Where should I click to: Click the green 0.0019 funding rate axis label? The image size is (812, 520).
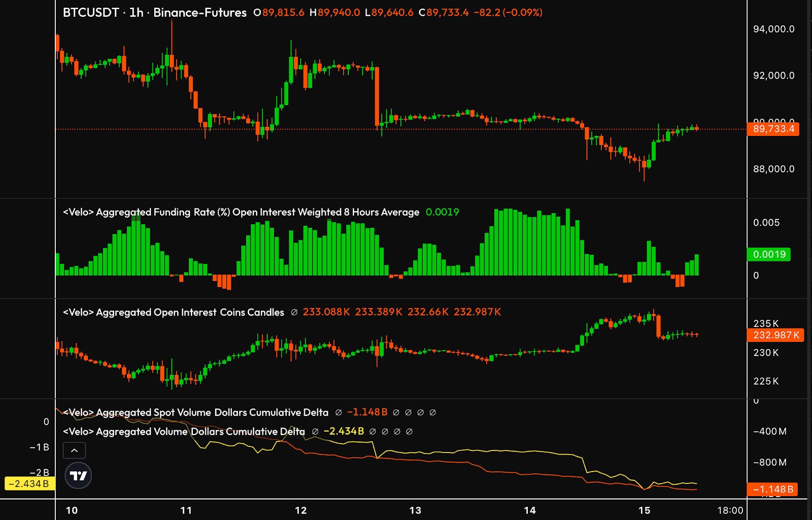tap(769, 254)
